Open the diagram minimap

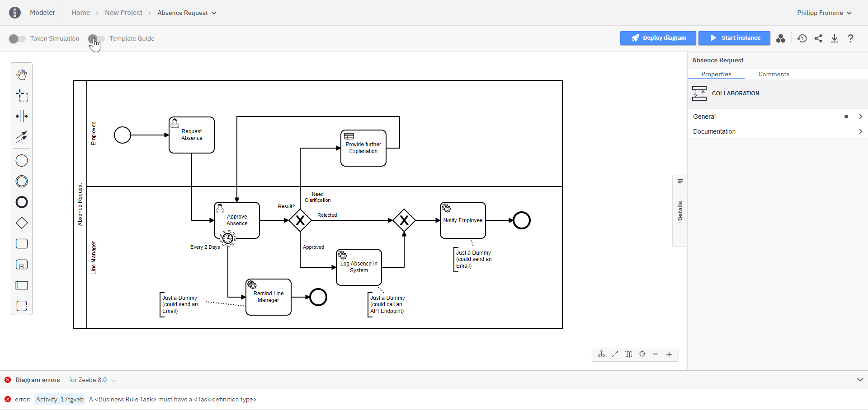[x=628, y=354]
